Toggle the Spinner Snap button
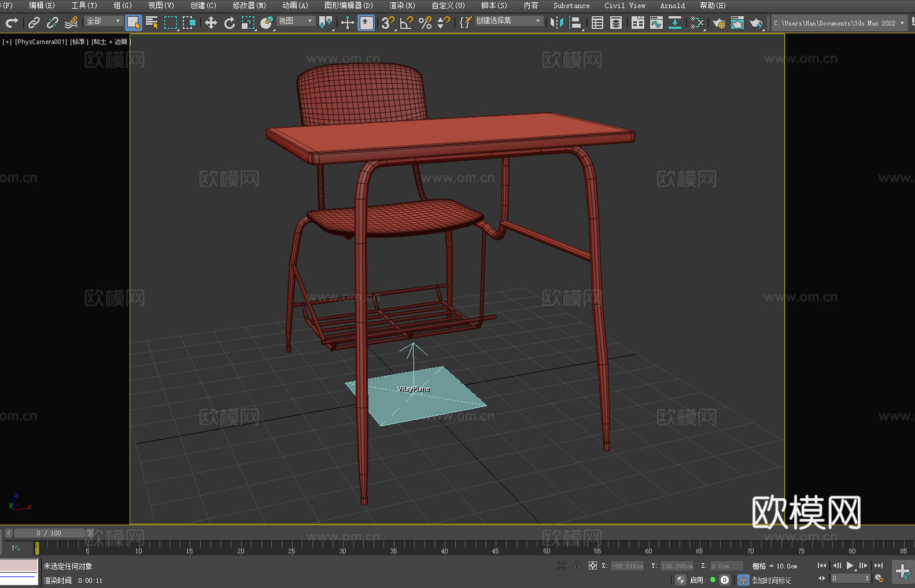Screen dimensions: 915x588 pos(444,23)
